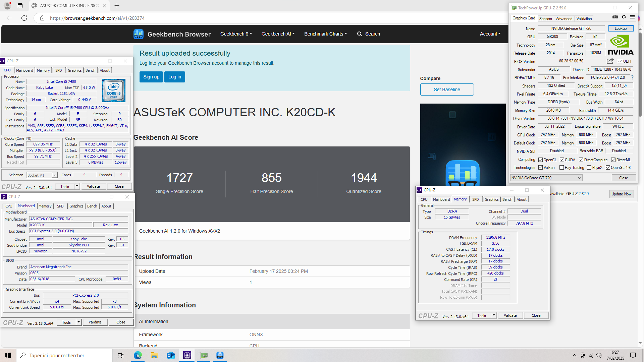Toggle the PhysX checkbox
Viewport: 644px width, 362px height.
click(589, 168)
